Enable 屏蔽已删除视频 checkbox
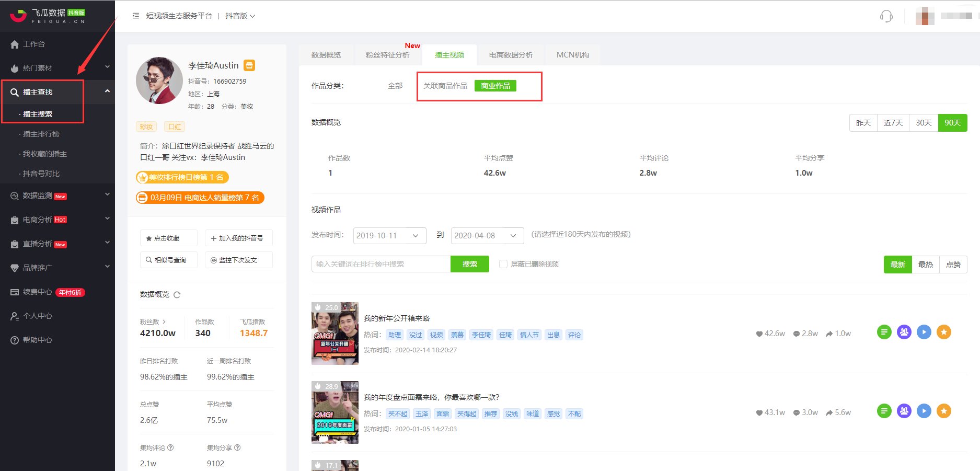Image resolution: width=980 pixels, height=471 pixels. [503, 264]
